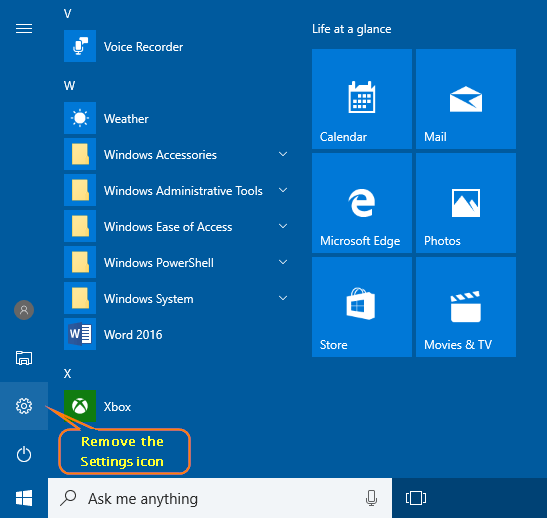This screenshot has width=547, height=518.
Task: Click the Xbox label
Action: click(x=117, y=407)
